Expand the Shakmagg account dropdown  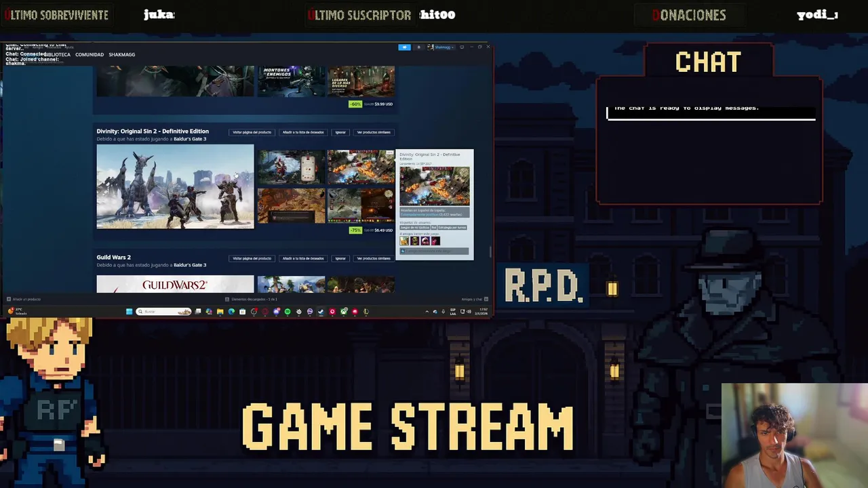[x=441, y=47]
